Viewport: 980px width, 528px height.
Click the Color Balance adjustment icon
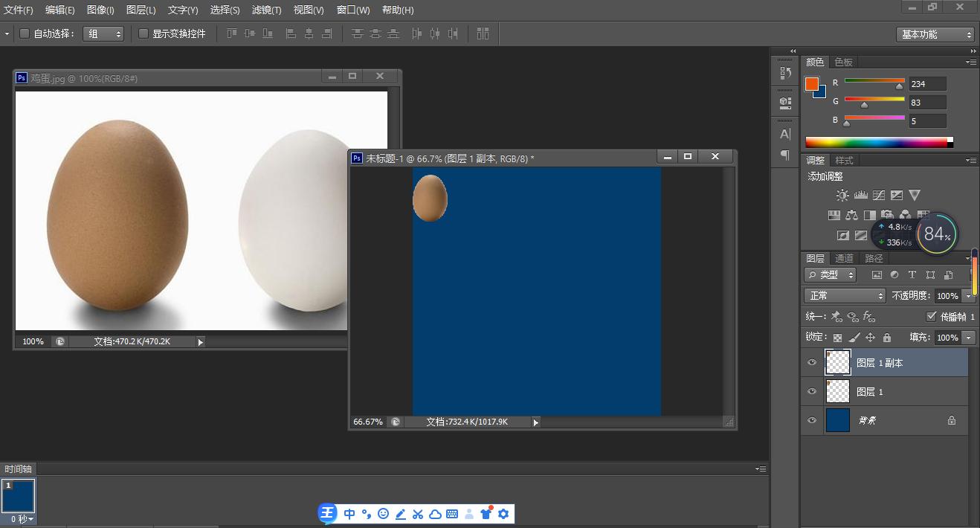pos(852,215)
